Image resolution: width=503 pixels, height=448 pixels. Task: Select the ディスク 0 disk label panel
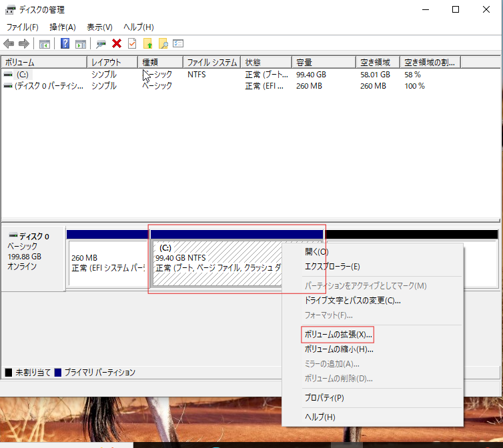(x=33, y=259)
